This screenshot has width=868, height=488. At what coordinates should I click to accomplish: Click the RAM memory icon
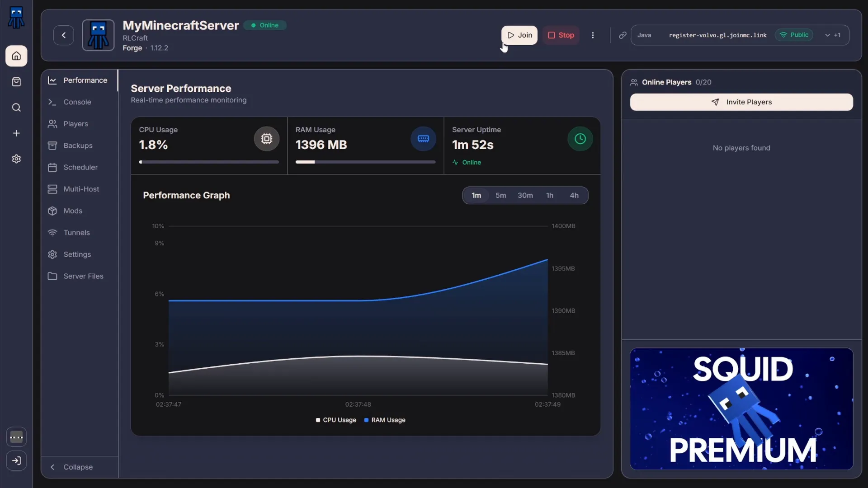pos(423,139)
